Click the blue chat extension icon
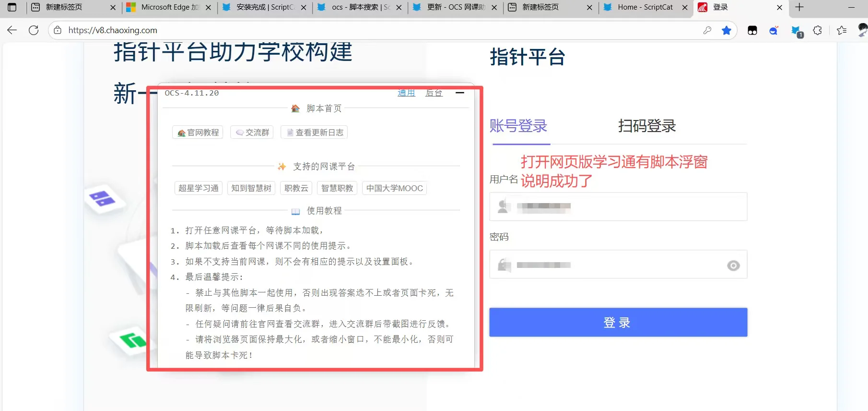Screen dimensions: 868x411 click(774, 30)
